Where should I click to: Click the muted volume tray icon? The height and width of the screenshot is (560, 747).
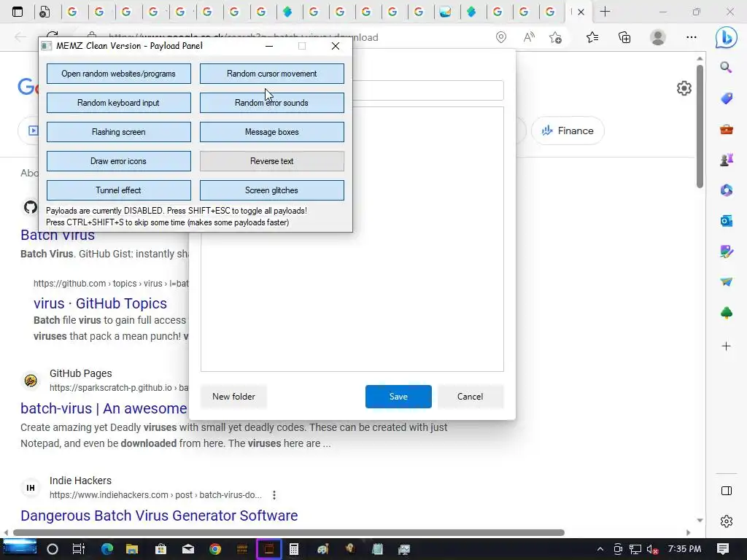(x=652, y=549)
